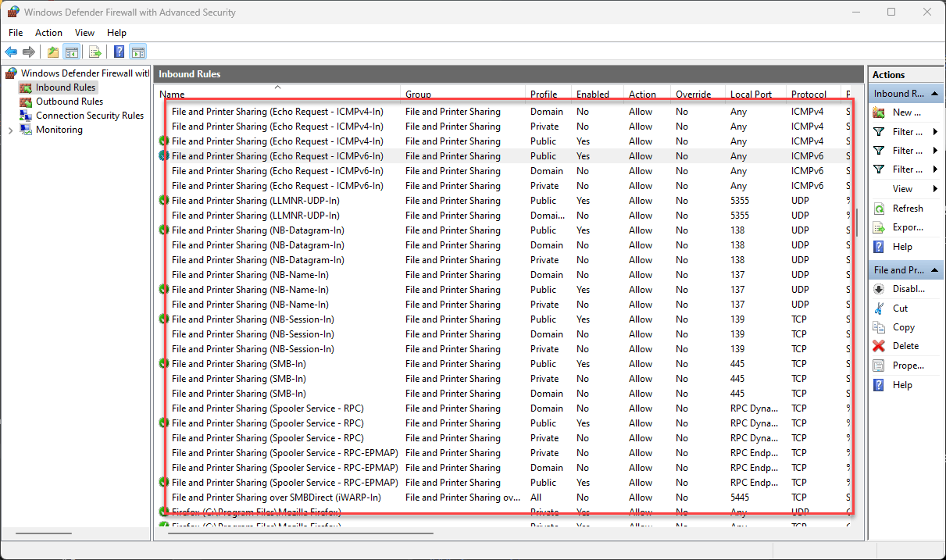
Task: Click the 'All' profile cell of SMBDirect rule
Action: [x=536, y=498]
